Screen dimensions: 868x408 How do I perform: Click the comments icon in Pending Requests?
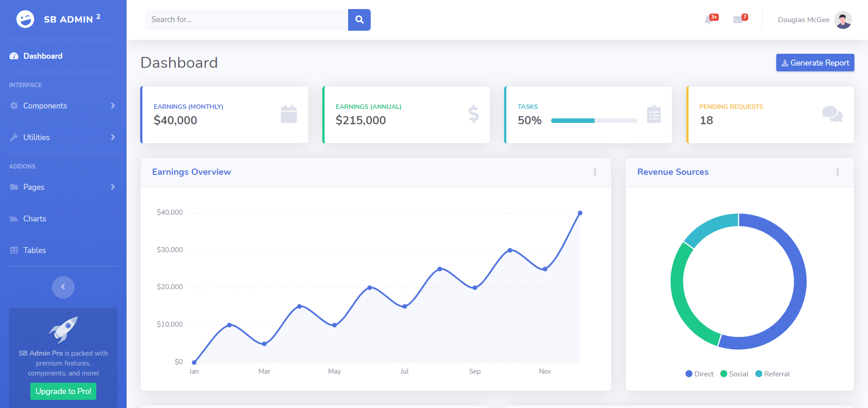(x=832, y=114)
